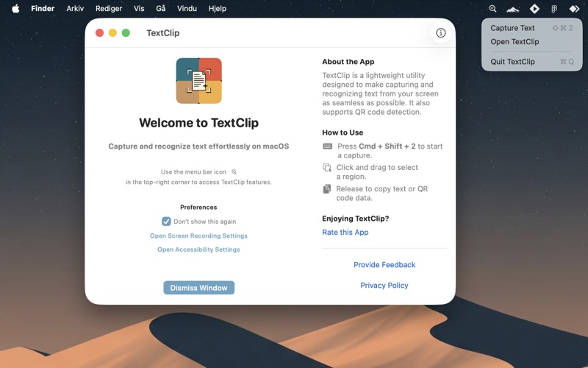This screenshot has width=588, height=368.
Task: Click the diamond play-arrow menu bar icon
Action: point(534,8)
